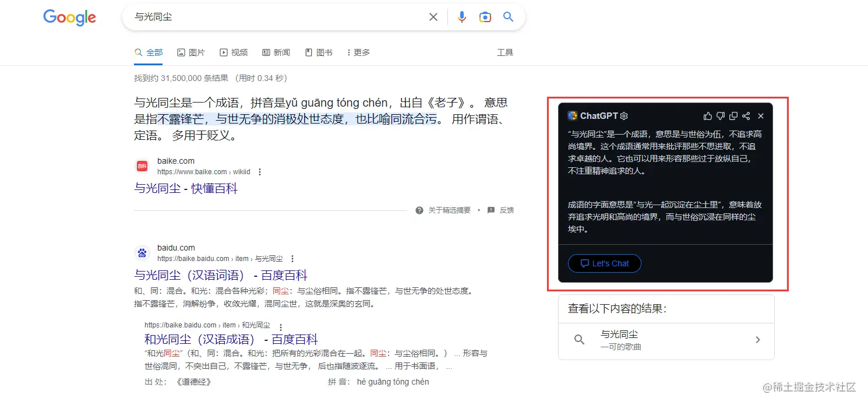Click the baike.baidu.com › item › 和光同尘 URL
The image size is (868, 405).
207,325
